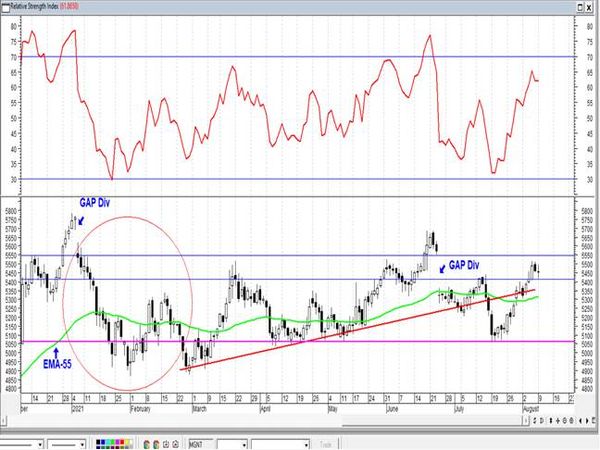Open the Relative Strength Index window menu icon
Viewport: 600px width, 450px height.
(x=5, y=7)
